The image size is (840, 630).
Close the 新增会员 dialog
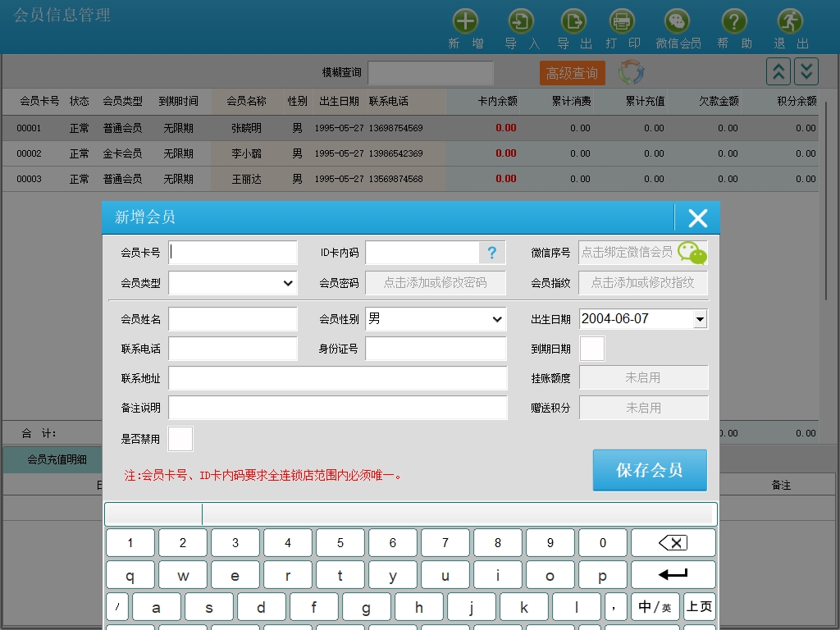coord(697,217)
